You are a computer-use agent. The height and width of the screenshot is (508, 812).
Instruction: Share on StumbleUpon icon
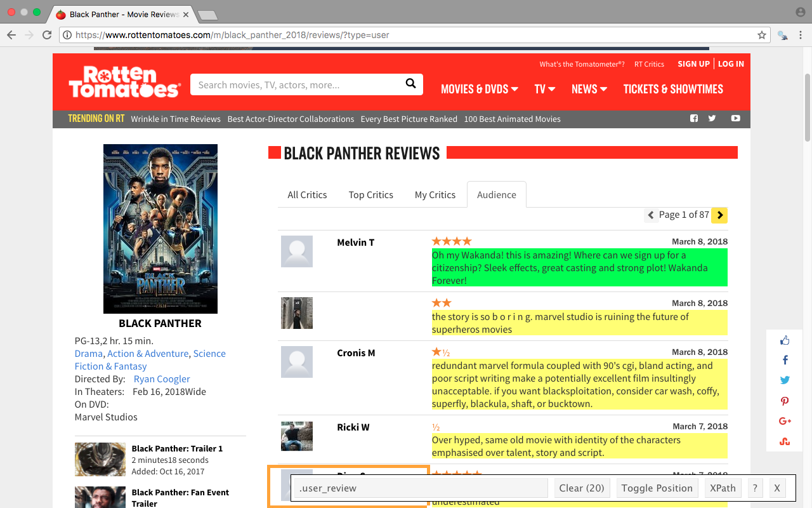pos(785,441)
